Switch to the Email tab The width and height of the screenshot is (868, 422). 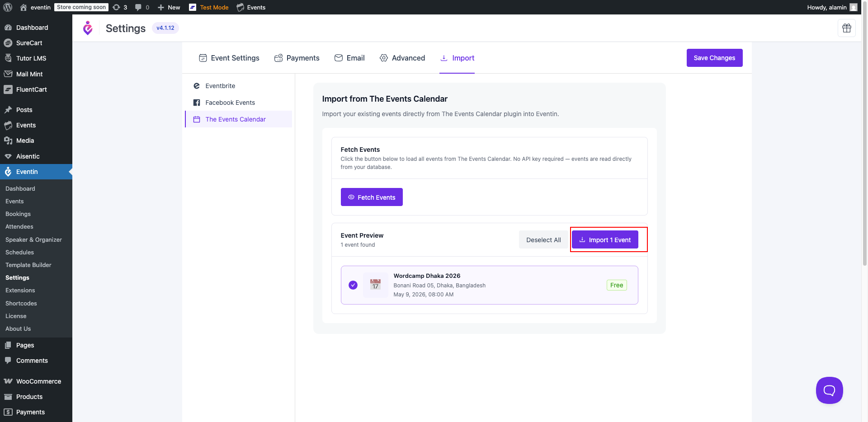349,58
